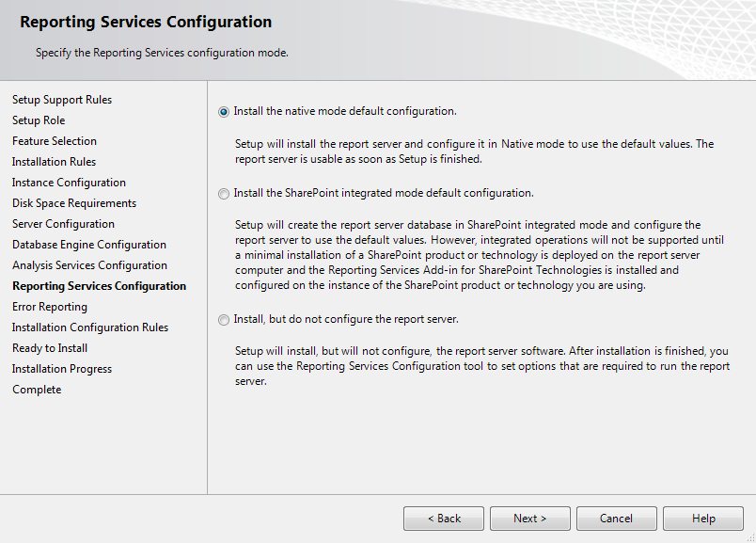Click Setup Role step in sidebar
756x543 pixels.
pos(39,120)
